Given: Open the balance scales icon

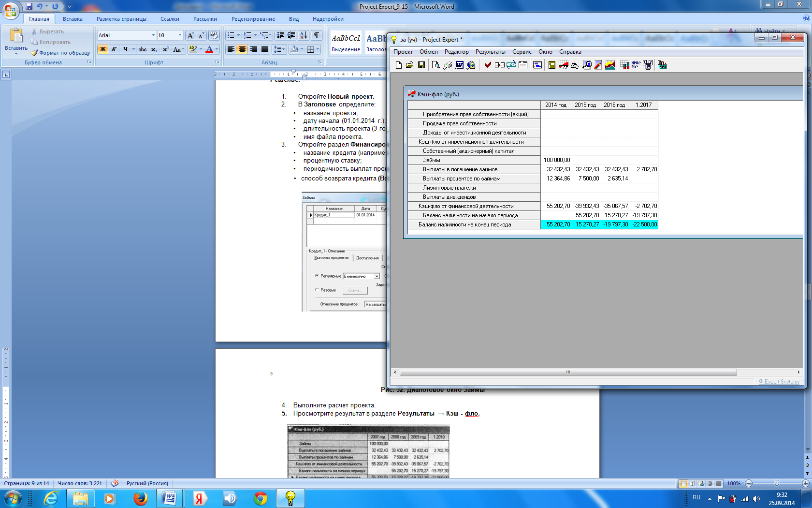Looking at the screenshot, I should (575, 65).
